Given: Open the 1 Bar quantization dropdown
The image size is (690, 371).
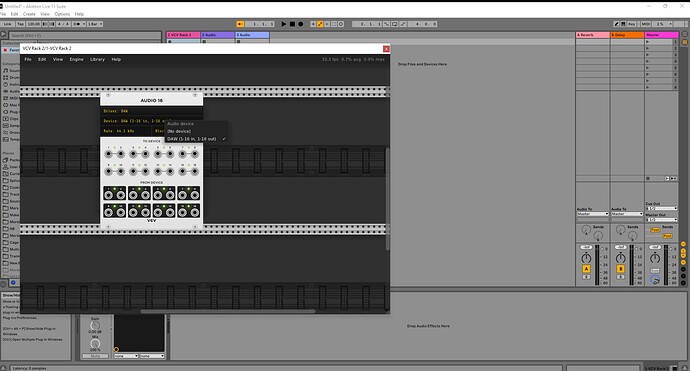Looking at the screenshot, I should click(x=95, y=24).
